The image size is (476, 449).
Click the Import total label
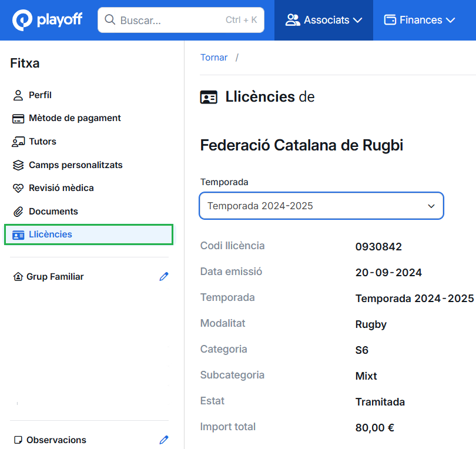coord(228,427)
